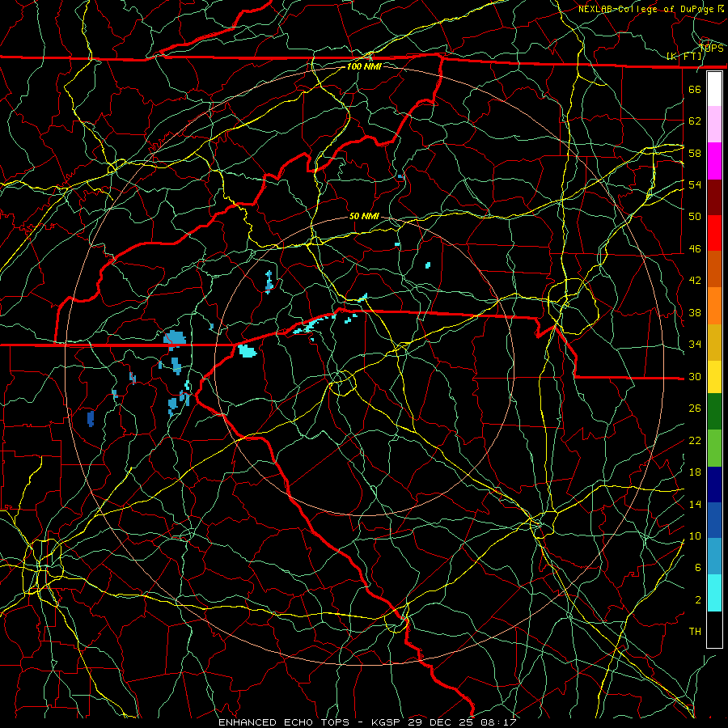This screenshot has height=728, width=728.
Task: Click the medium blue legend swatch
Action: pyautogui.click(x=714, y=520)
